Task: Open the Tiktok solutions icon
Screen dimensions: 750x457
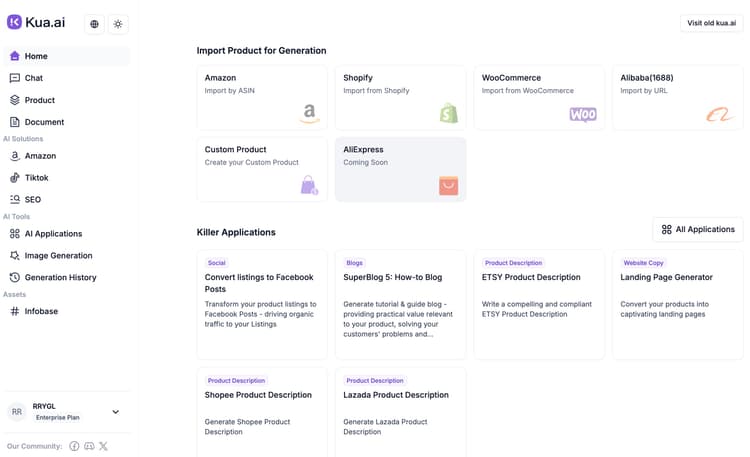Action: (15, 178)
